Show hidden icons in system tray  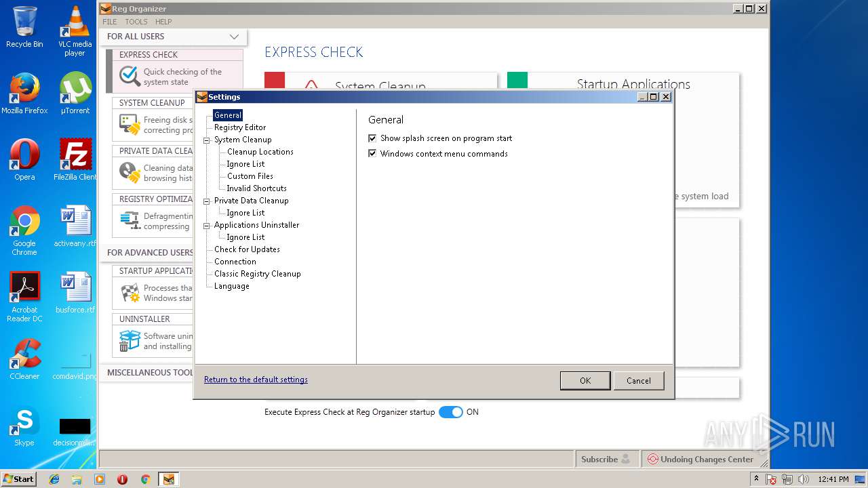click(756, 479)
